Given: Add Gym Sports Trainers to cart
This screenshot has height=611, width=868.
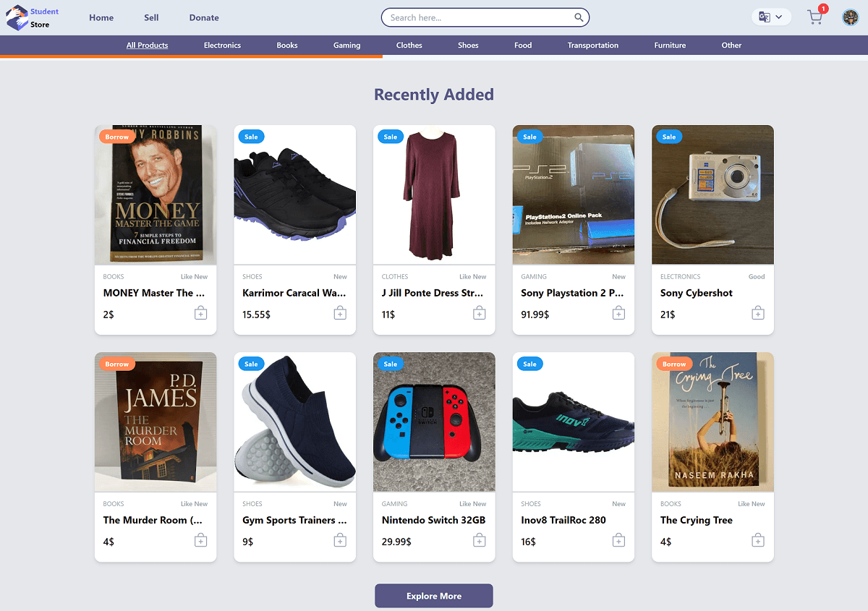Looking at the screenshot, I should pos(340,540).
